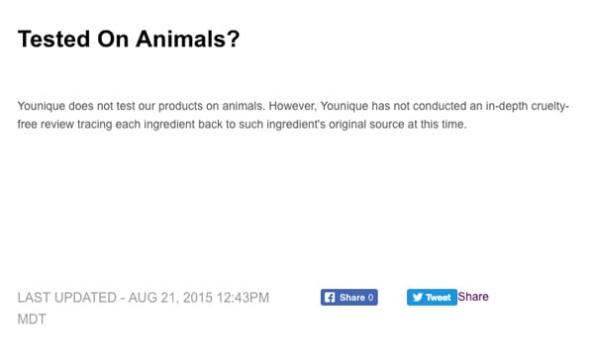Click the Twitter bird icon
This screenshot has width=594, height=364.
coord(418,298)
